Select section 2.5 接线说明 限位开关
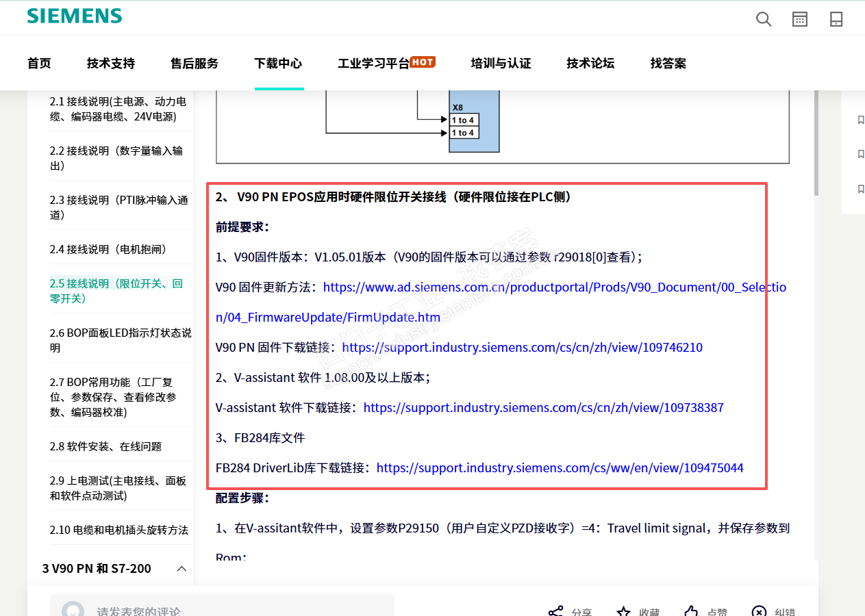 (116, 291)
